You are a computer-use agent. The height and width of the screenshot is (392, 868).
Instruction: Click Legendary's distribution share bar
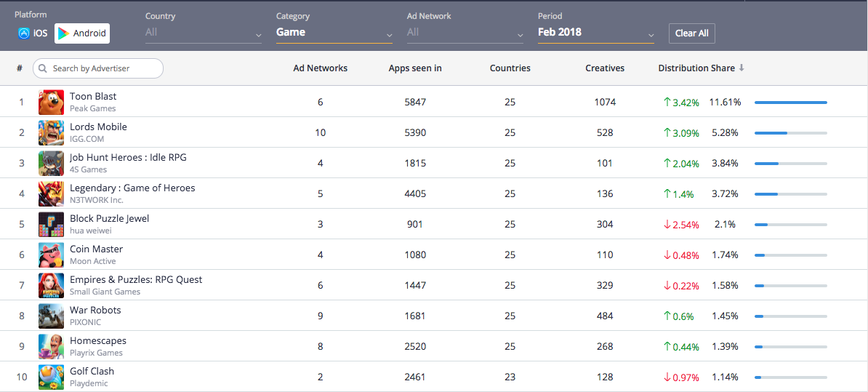tap(790, 193)
